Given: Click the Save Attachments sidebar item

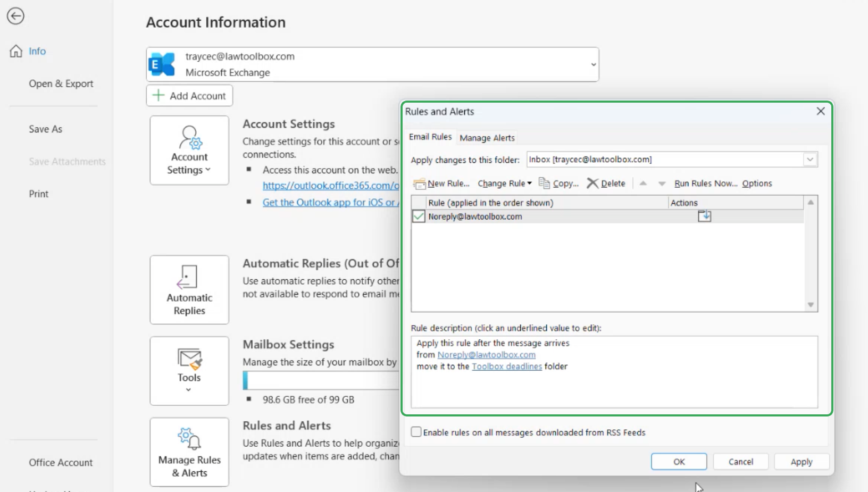Looking at the screenshot, I should click(68, 161).
